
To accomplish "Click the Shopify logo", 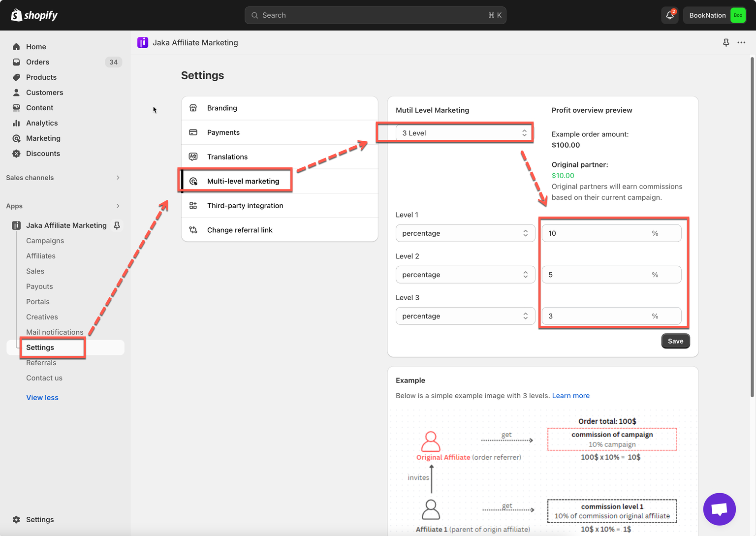I will tap(34, 15).
